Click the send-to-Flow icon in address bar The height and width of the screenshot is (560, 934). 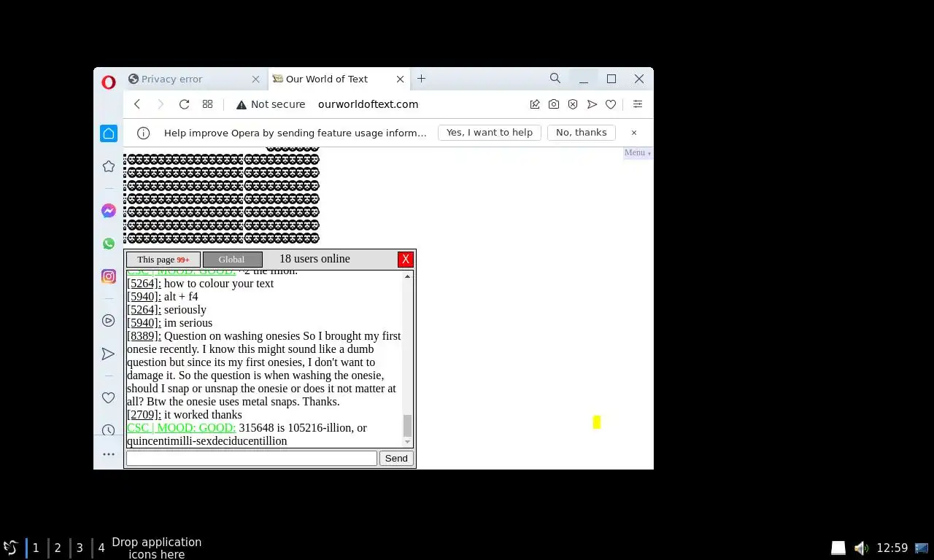592,104
